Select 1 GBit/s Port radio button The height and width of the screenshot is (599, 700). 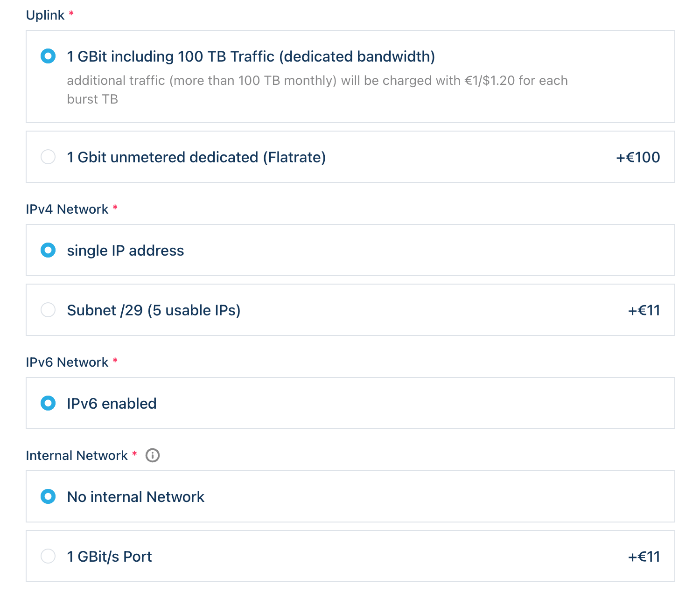(48, 556)
